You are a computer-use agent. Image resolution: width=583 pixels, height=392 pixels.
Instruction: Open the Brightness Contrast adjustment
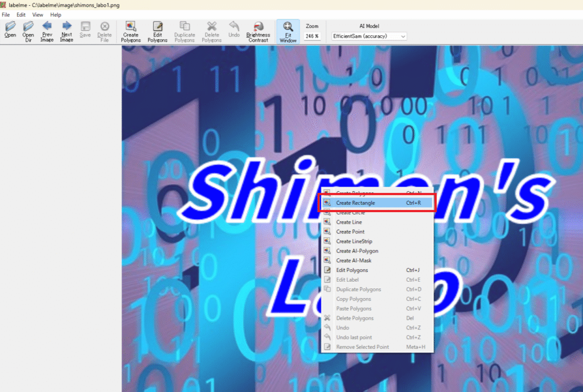pyautogui.click(x=258, y=31)
